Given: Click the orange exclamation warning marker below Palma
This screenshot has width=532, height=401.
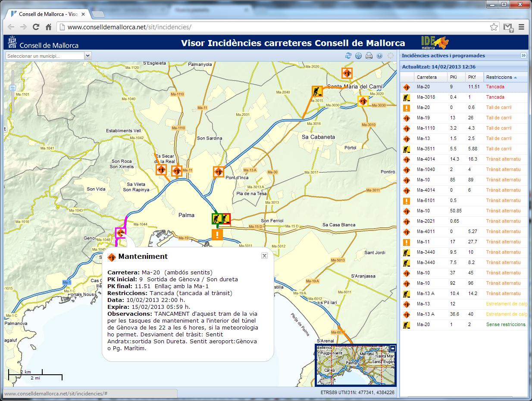Looking at the screenshot, I should pos(218,235).
